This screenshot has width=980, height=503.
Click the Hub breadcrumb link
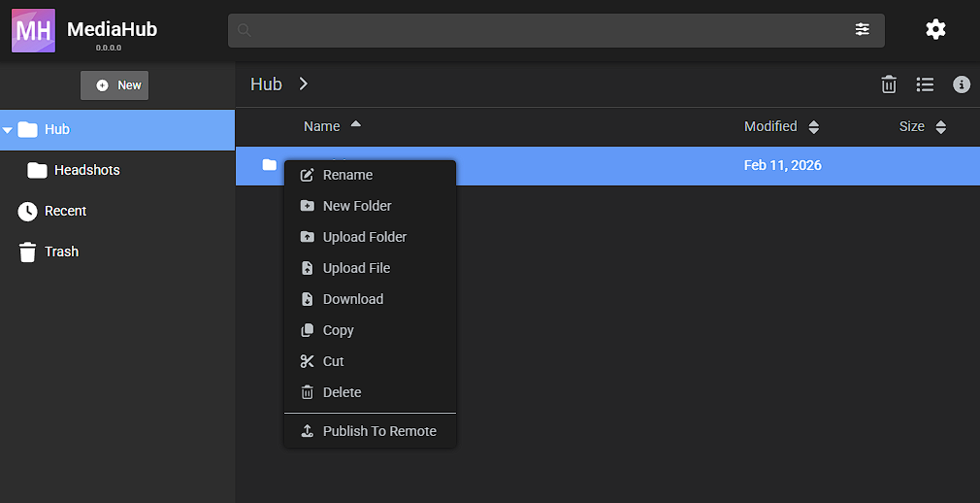tap(266, 84)
